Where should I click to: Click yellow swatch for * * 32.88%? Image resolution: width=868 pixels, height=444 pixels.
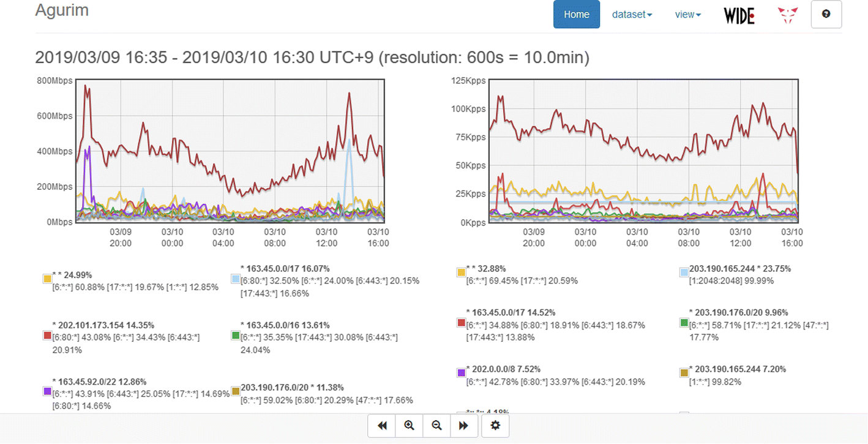(x=461, y=272)
